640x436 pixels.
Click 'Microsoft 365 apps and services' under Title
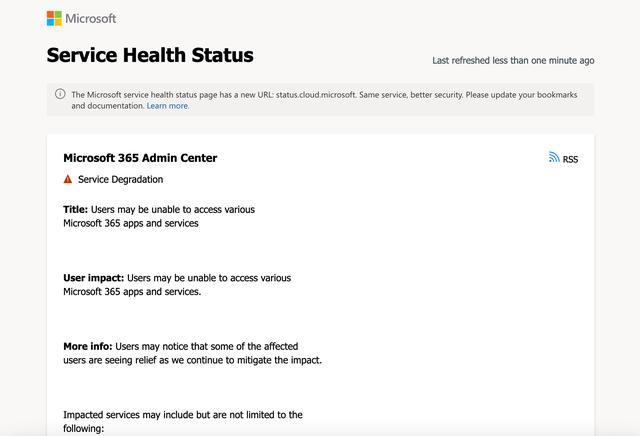click(x=131, y=224)
